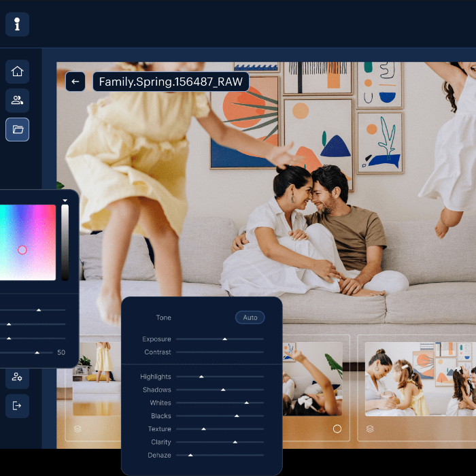Click the vertical brightness bar beside color picker
Screen dimensions: 476x476
pos(65,241)
